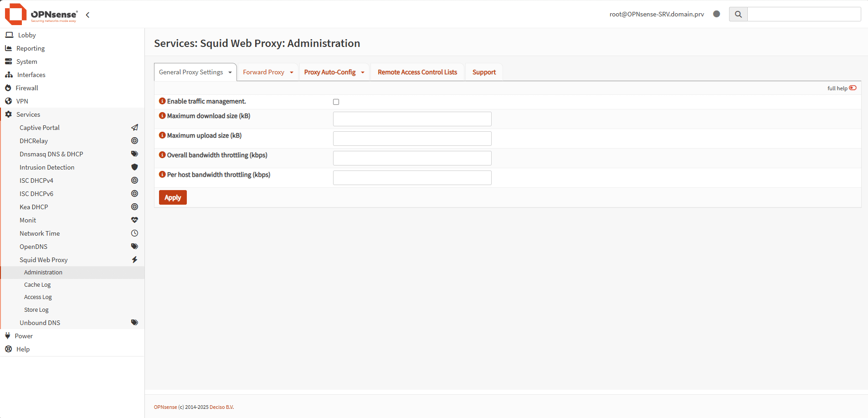Click the Captive Portal paper plane icon
This screenshot has width=868, height=418.
pyautogui.click(x=134, y=128)
